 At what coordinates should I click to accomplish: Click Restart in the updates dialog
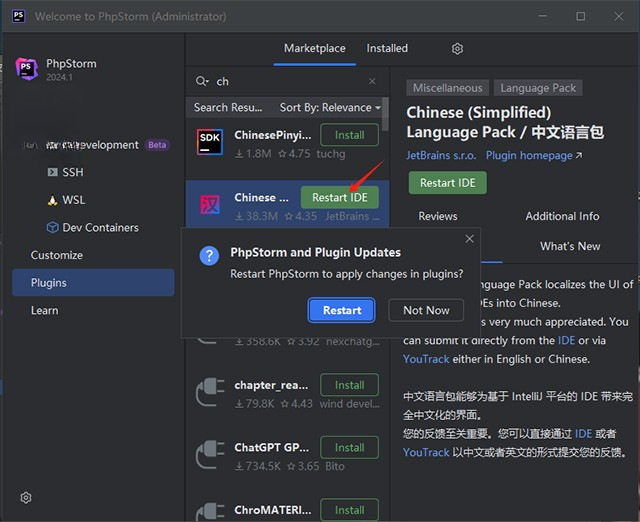(342, 310)
